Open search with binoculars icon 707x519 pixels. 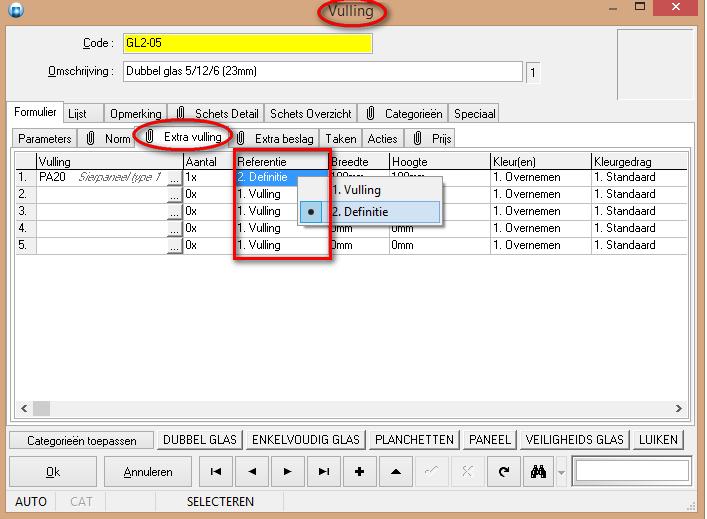[538, 472]
